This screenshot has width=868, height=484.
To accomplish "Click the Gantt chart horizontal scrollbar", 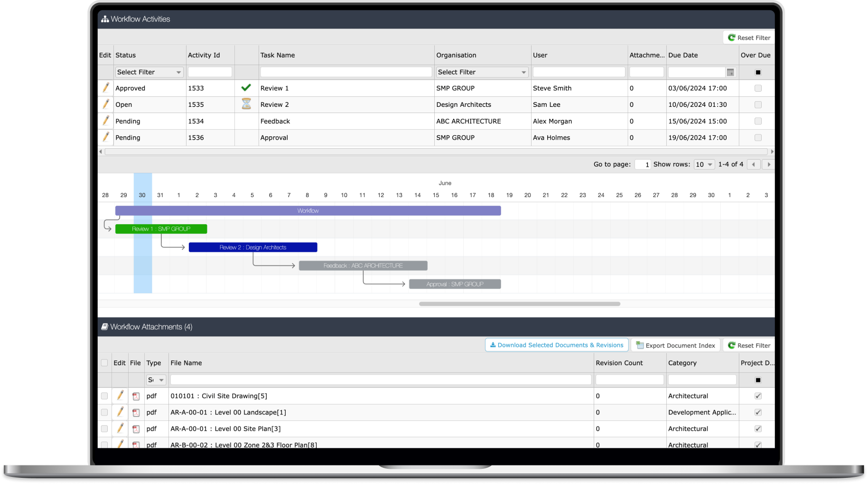I will [x=520, y=304].
